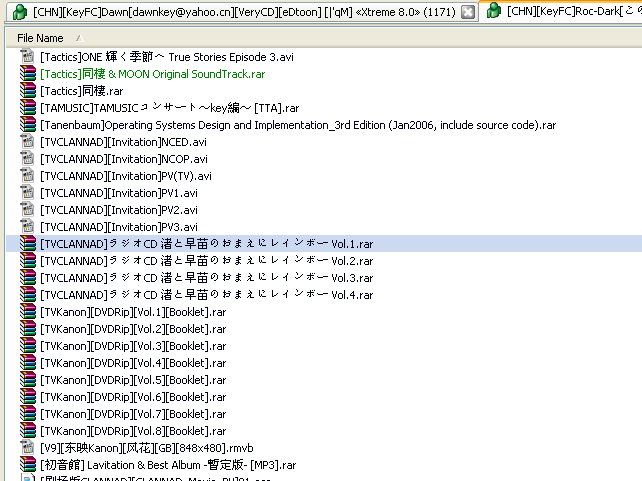Click video icon of [Invitation]NCOP.avi
Viewport: 642px width, 481px height.
click(x=27, y=158)
